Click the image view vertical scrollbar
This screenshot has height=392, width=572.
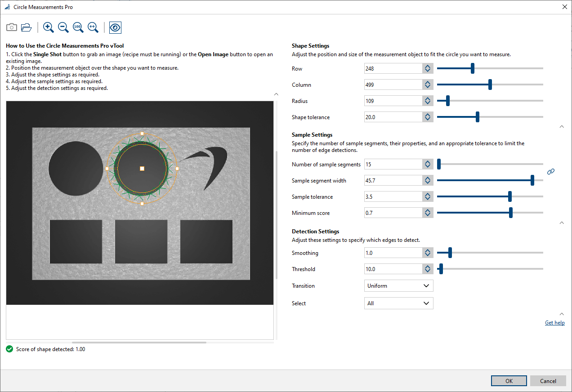[277, 215]
